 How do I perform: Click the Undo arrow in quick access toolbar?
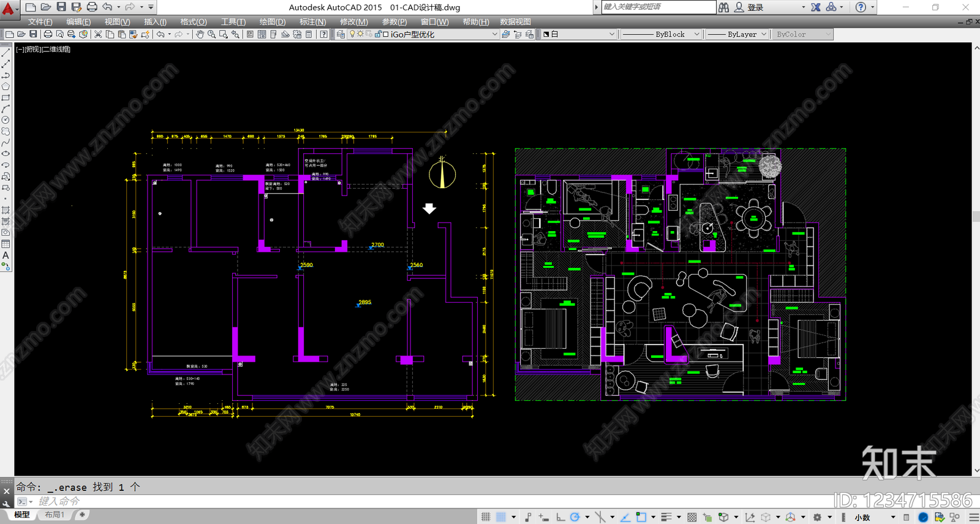107,7
